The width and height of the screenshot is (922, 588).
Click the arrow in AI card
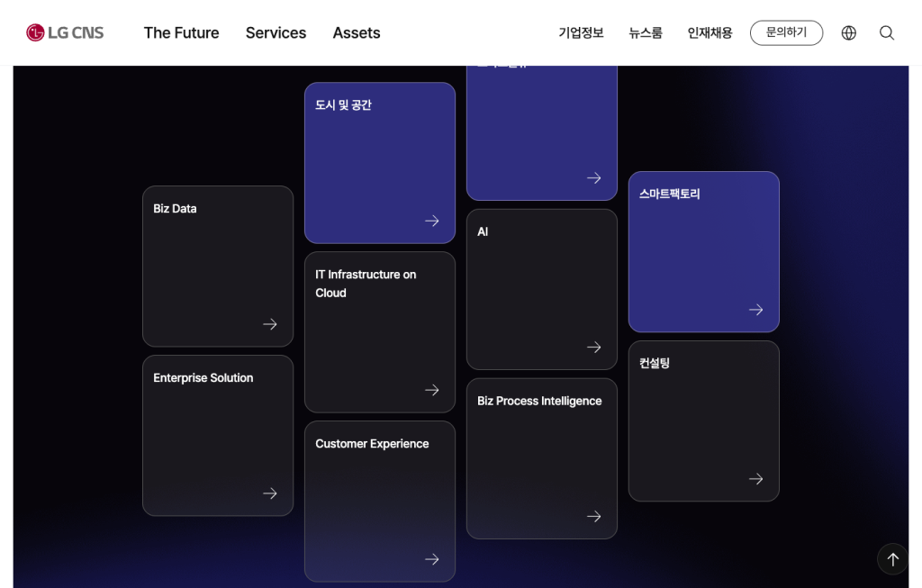tap(594, 347)
